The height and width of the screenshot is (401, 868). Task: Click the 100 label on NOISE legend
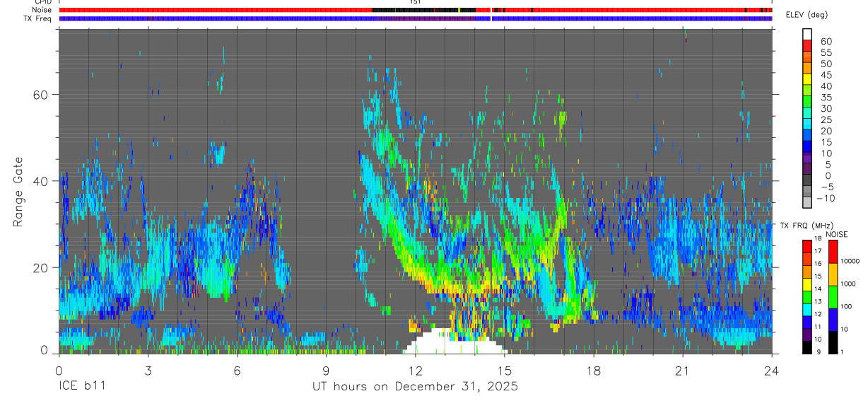click(845, 307)
